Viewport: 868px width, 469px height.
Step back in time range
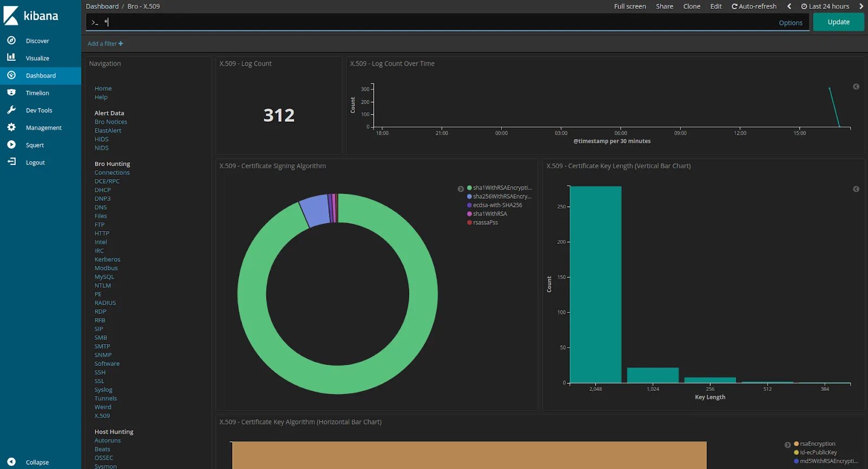point(789,7)
